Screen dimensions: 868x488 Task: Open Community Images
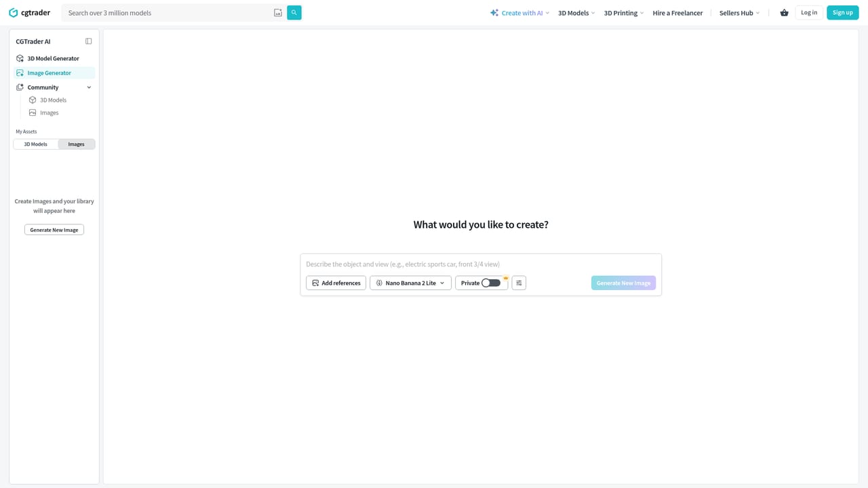pos(49,113)
